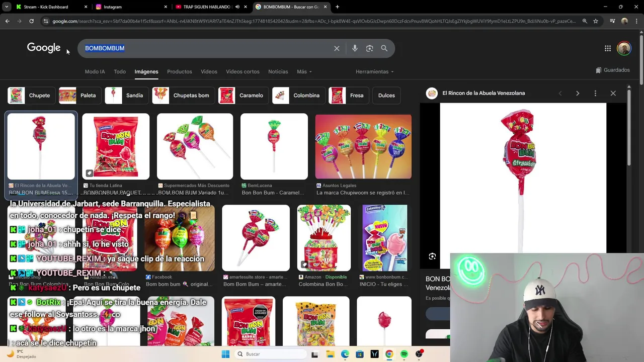Switch to the Todo results tab
This screenshot has width=644, height=362.
(120, 71)
